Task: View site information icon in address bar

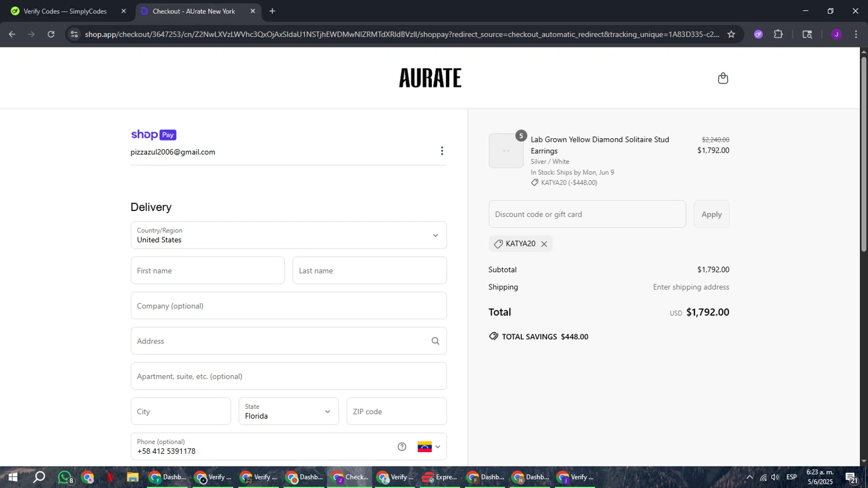Action: (x=74, y=34)
